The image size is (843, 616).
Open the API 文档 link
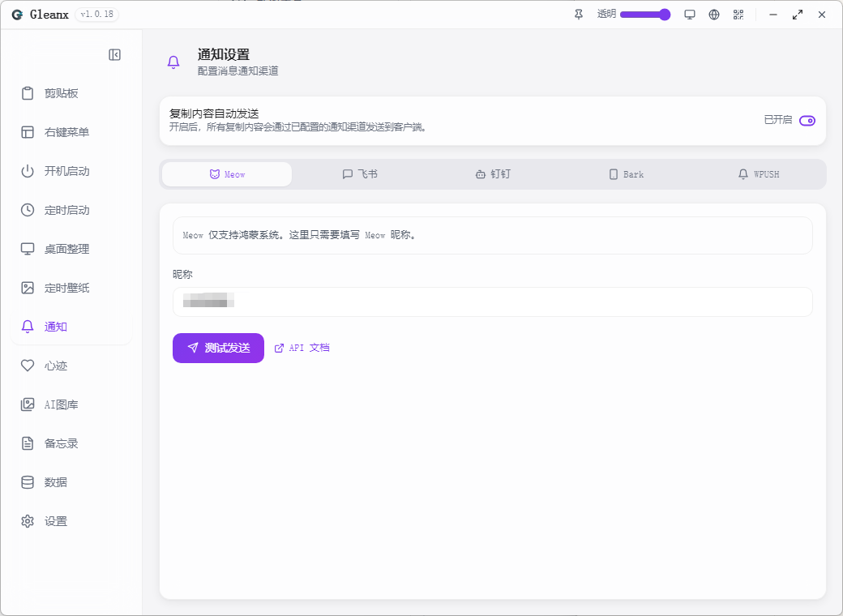click(302, 348)
